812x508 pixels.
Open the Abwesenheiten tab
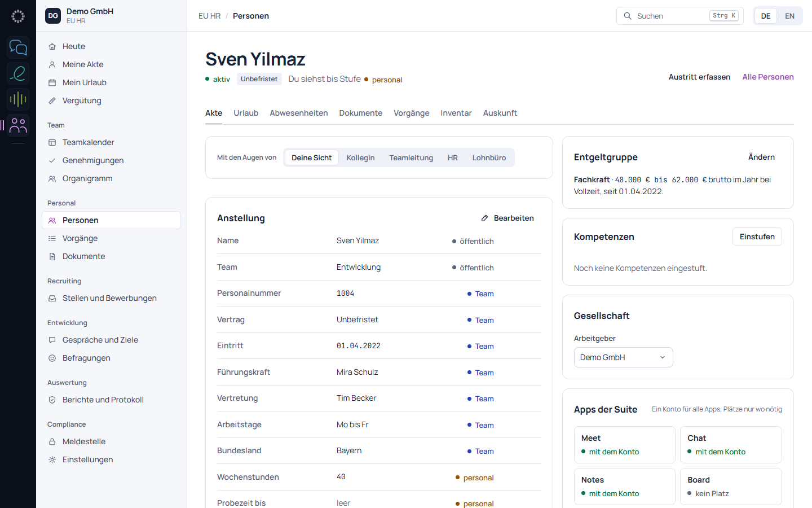tap(299, 113)
